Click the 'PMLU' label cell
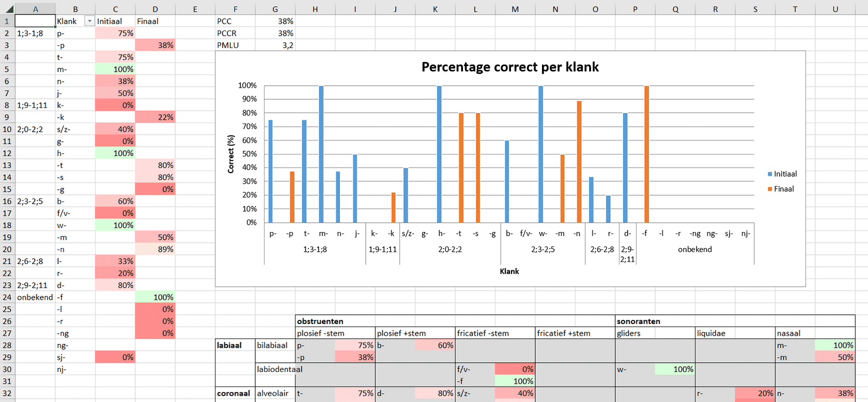Screen dimensions: 868x402 pyautogui.click(x=235, y=45)
